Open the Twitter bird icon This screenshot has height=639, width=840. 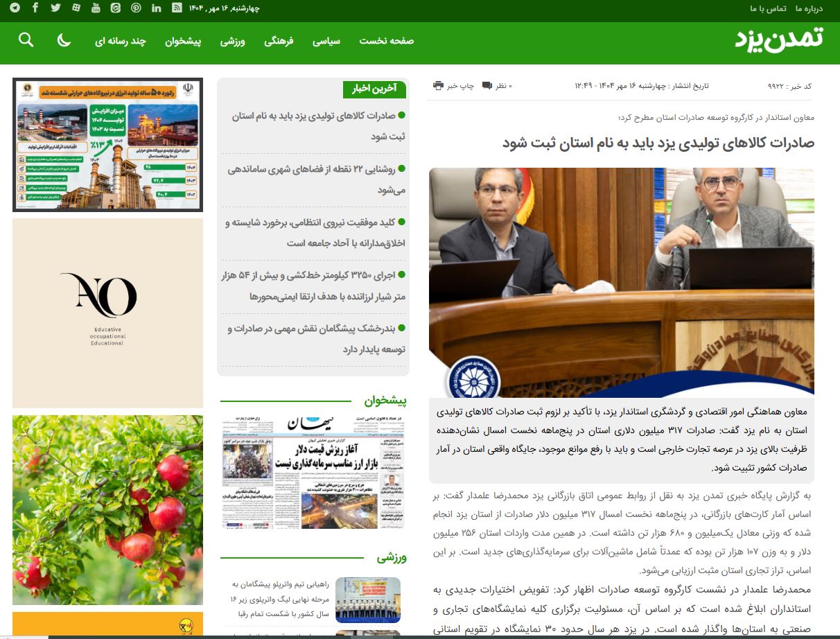pos(55,8)
